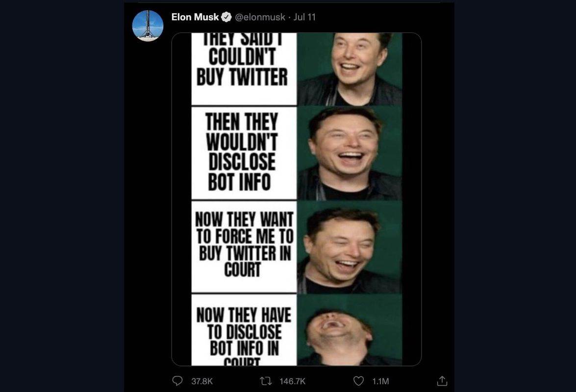This screenshot has height=392, width=576.
Task: Reply to the tweet via speech bubble icon
Action: pyautogui.click(x=177, y=380)
